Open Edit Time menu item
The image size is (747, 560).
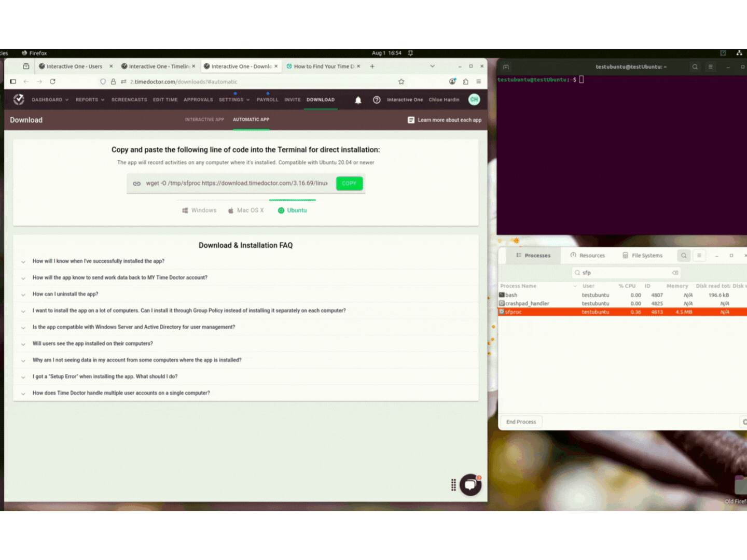pyautogui.click(x=165, y=100)
